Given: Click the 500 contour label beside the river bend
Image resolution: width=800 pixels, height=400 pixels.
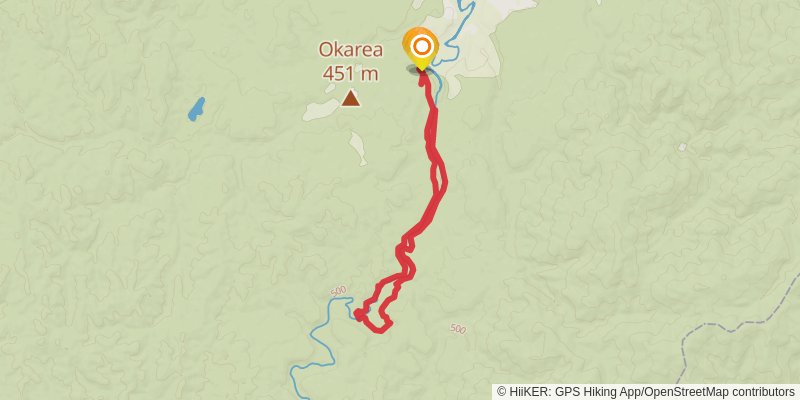Looking at the screenshot, I should (338, 291).
